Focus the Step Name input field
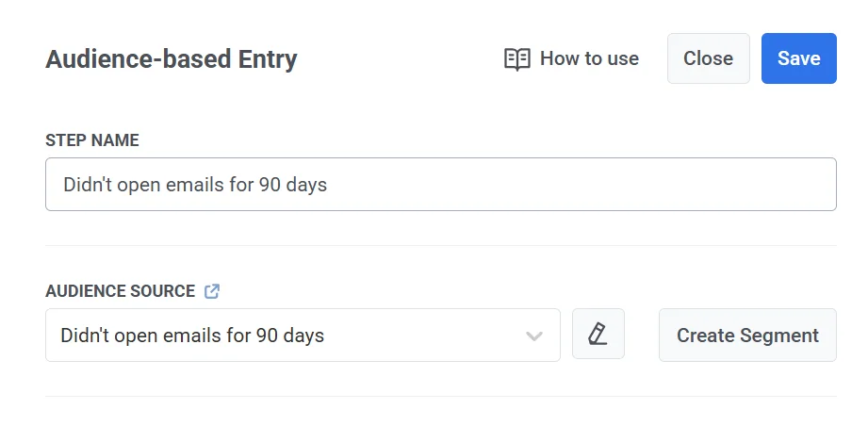The image size is (868, 426). pyautogui.click(x=440, y=184)
